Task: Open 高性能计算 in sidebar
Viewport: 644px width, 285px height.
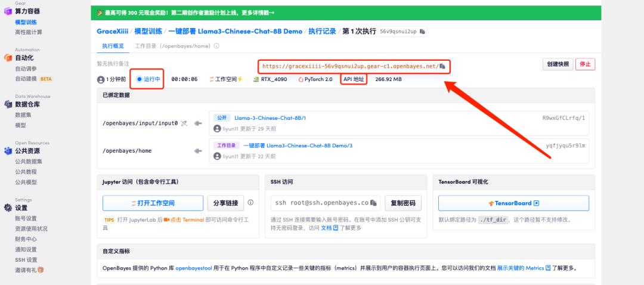Action: (29, 32)
